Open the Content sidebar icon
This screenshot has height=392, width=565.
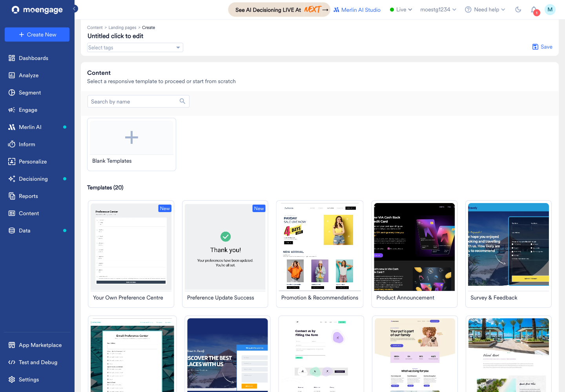pyautogui.click(x=12, y=213)
